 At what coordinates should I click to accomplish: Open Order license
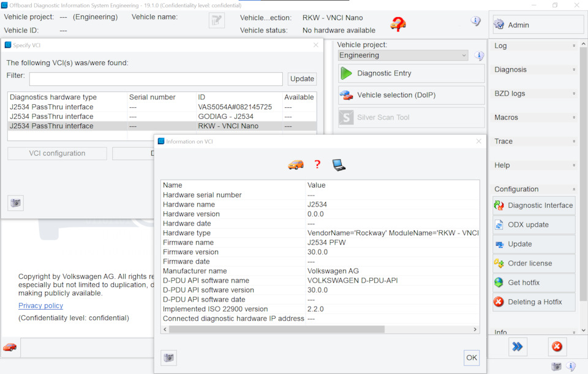coord(534,263)
